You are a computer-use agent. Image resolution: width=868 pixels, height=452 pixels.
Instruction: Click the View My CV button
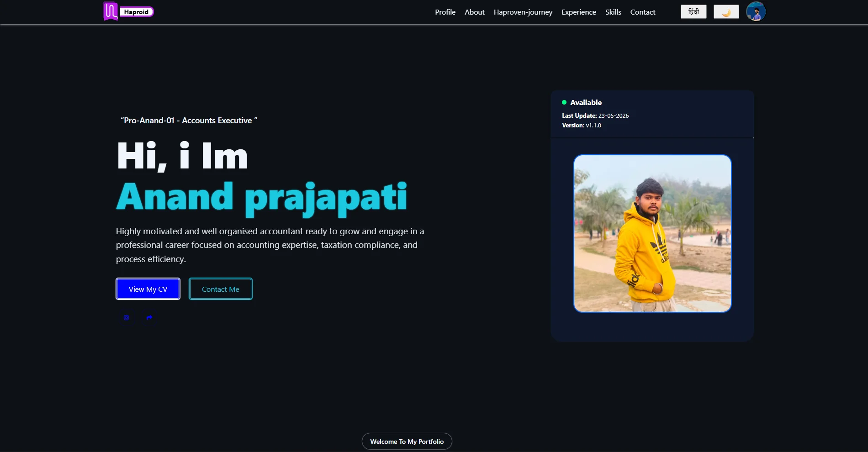(x=148, y=289)
